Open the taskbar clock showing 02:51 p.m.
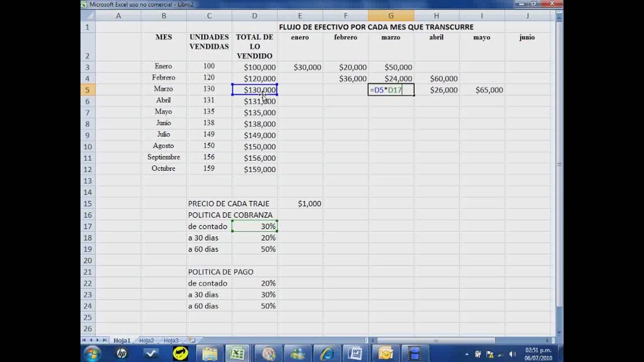The width and height of the screenshot is (644, 362). pyautogui.click(x=538, y=354)
